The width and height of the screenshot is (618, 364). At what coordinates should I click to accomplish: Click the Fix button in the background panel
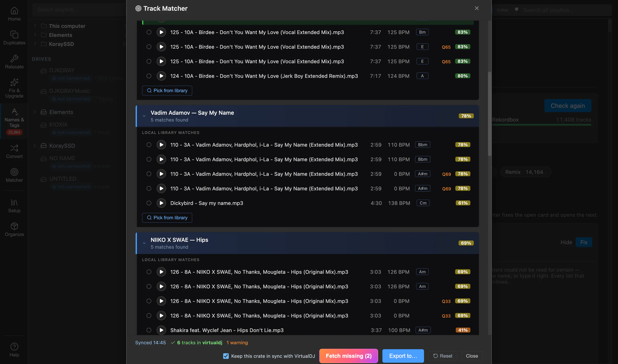pos(584,242)
